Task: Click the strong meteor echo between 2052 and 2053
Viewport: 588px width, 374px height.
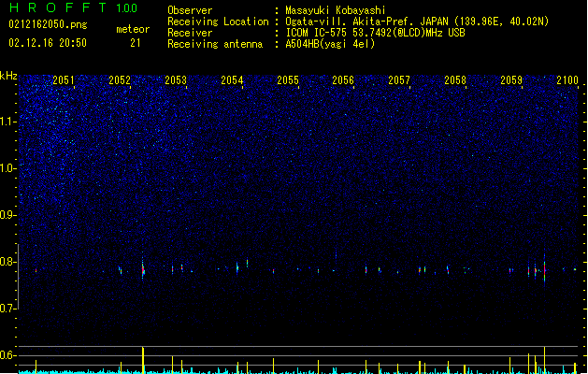Action: pos(143,269)
